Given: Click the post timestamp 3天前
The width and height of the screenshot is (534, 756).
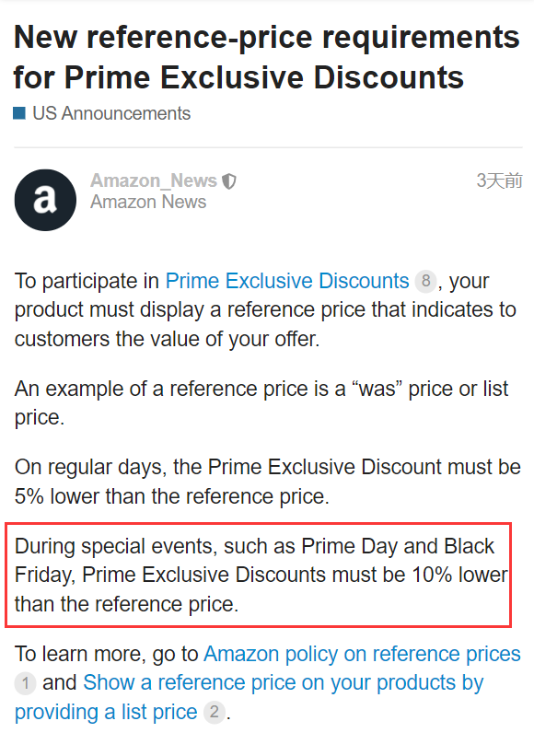Looking at the screenshot, I should point(499,180).
